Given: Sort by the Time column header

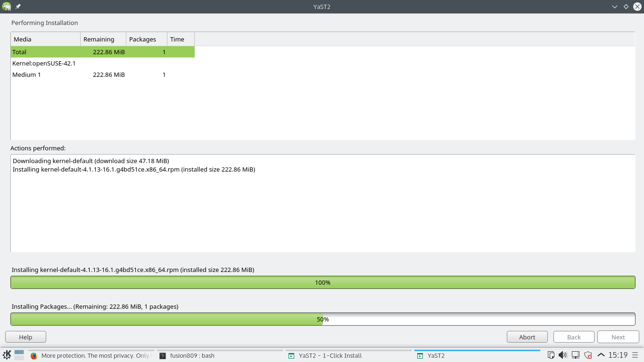Looking at the screenshot, I should tap(181, 39).
